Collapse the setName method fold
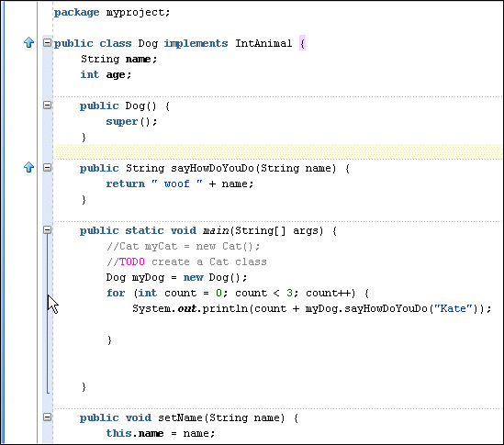Screen dimensions: 504x445 coord(47,417)
